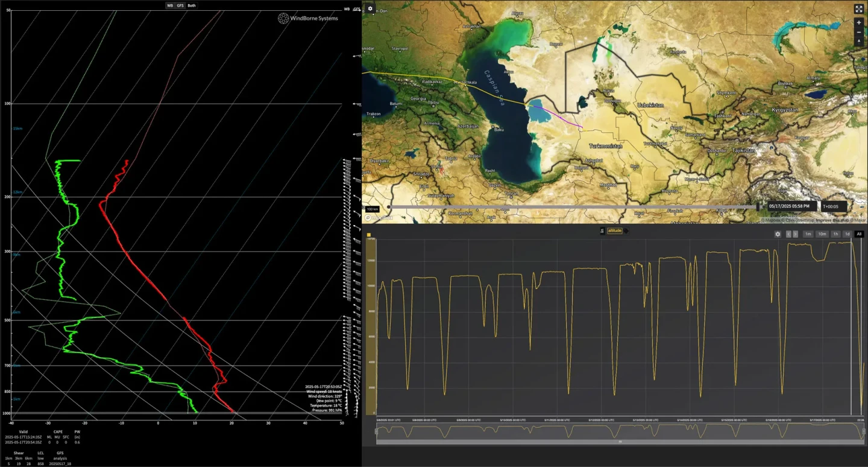Select GFS sounding source tab

[180, 5]
